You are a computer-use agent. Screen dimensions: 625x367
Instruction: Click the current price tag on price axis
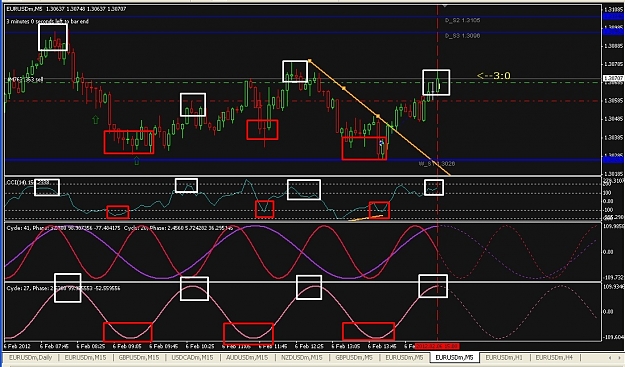click(613, 79)
